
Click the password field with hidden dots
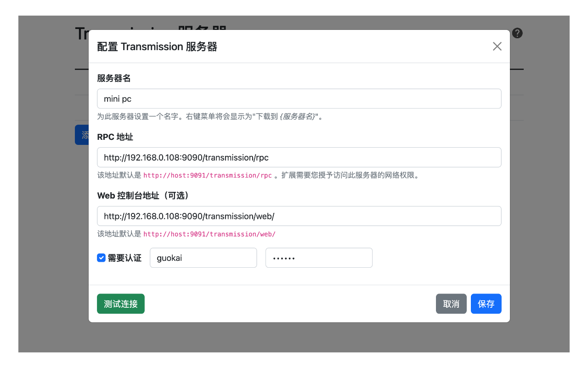click(x=319, y=258)
